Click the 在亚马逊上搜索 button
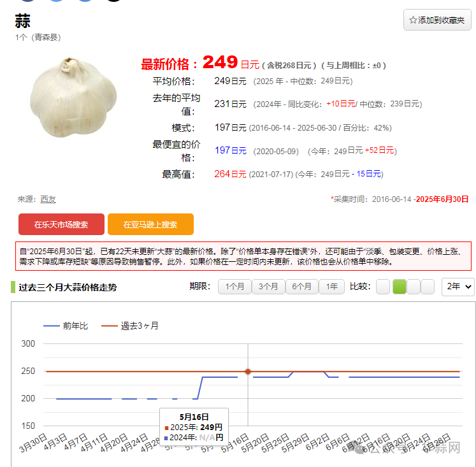 150,224
